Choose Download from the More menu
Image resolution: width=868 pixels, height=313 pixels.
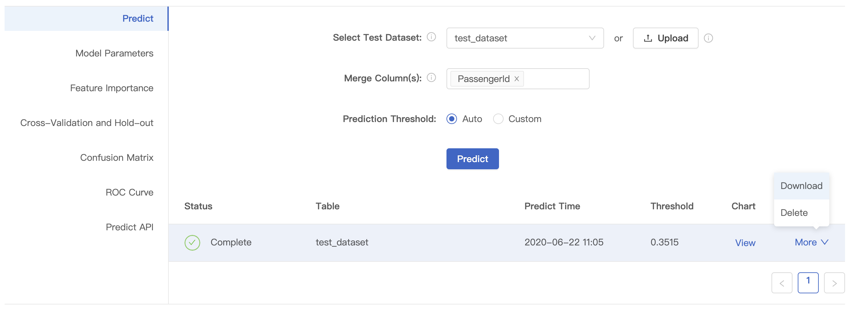[x=801, y=186]
